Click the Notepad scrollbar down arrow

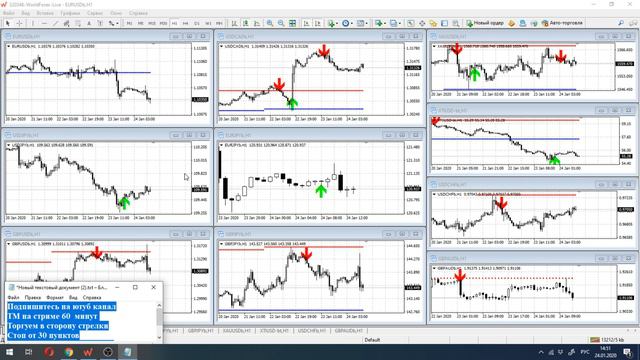(159, 337)
